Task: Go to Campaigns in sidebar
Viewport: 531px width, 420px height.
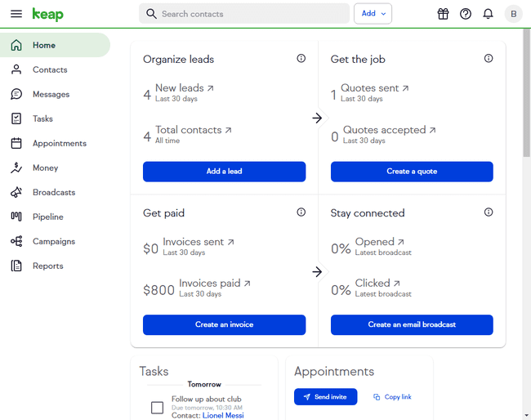Action: (x=53, y=241)
